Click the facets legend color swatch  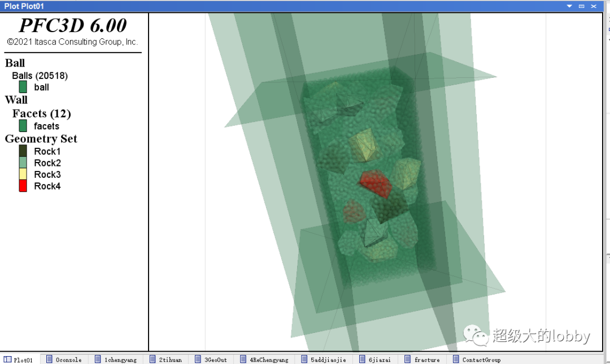pyautogui.click(x=23, y=126)
